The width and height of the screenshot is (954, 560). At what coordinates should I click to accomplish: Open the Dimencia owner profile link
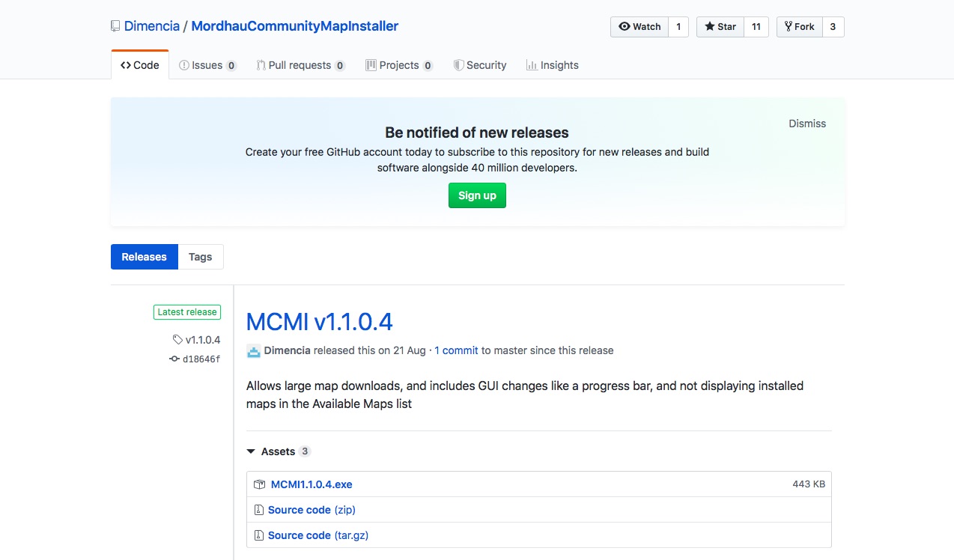[152, 26]
